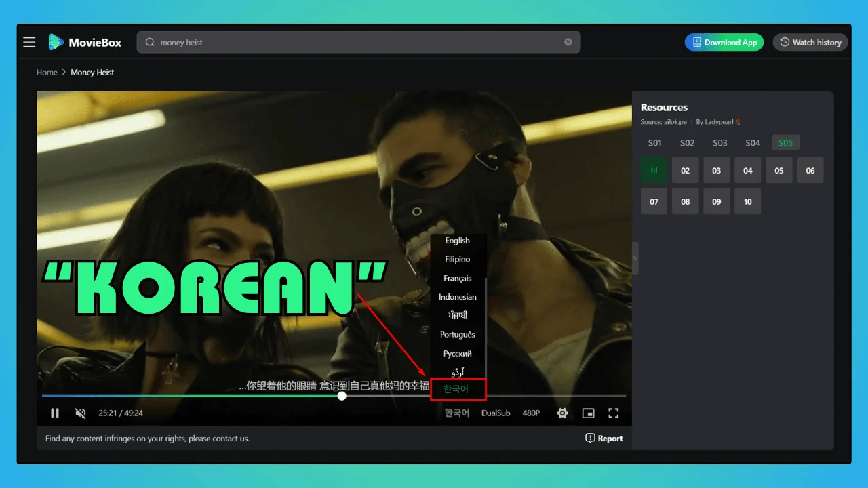Select English subtitles

point(458,241)
